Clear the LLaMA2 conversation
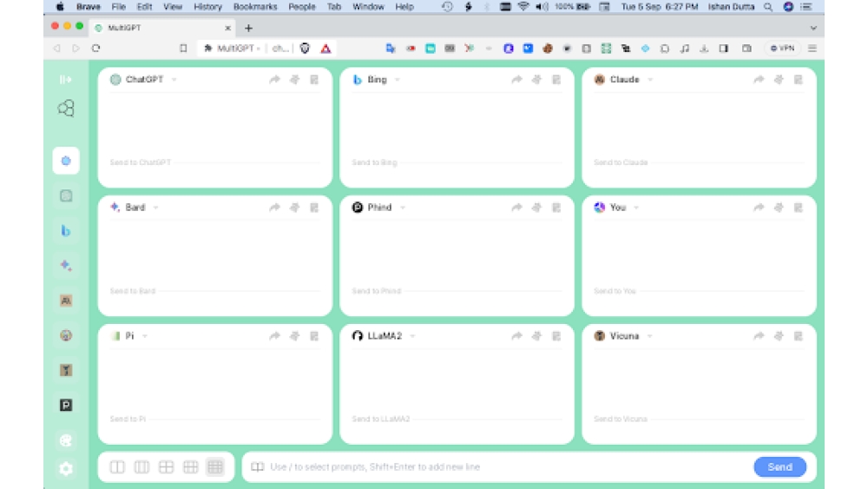 [536, 336]
